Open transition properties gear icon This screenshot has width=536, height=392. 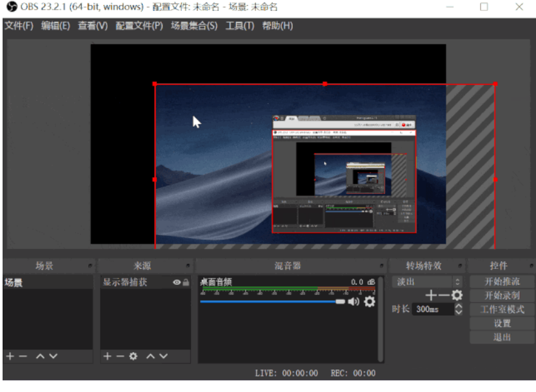457,295
